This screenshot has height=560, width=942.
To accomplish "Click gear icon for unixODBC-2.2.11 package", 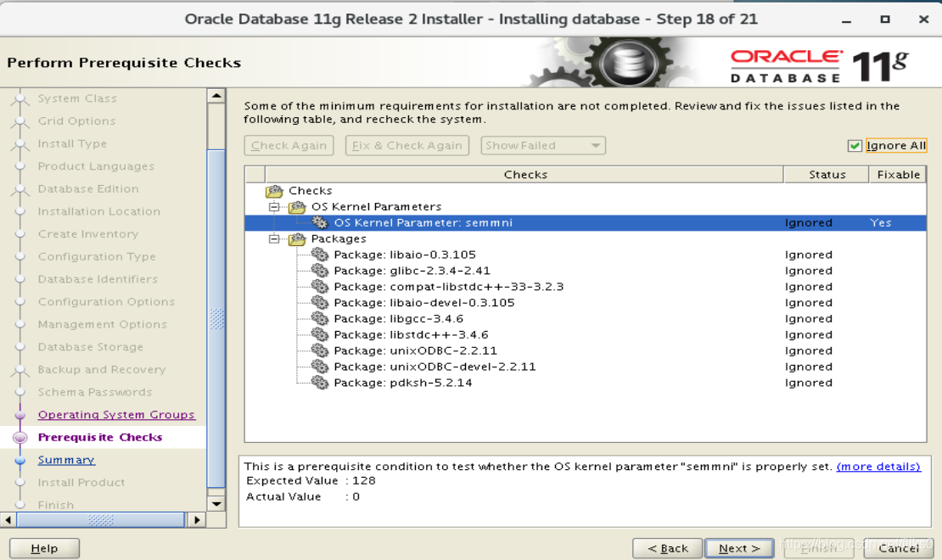I will click(x=320, y=351).
